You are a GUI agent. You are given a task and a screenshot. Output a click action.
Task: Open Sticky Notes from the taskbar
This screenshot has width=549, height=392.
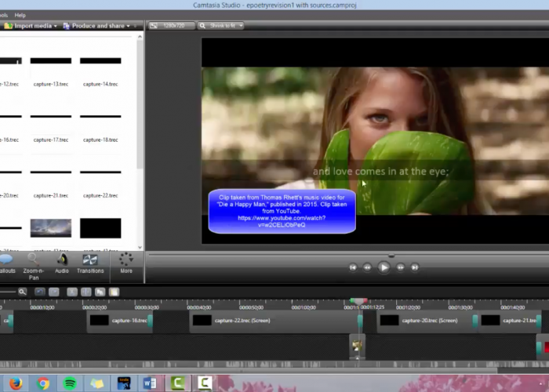97,383
